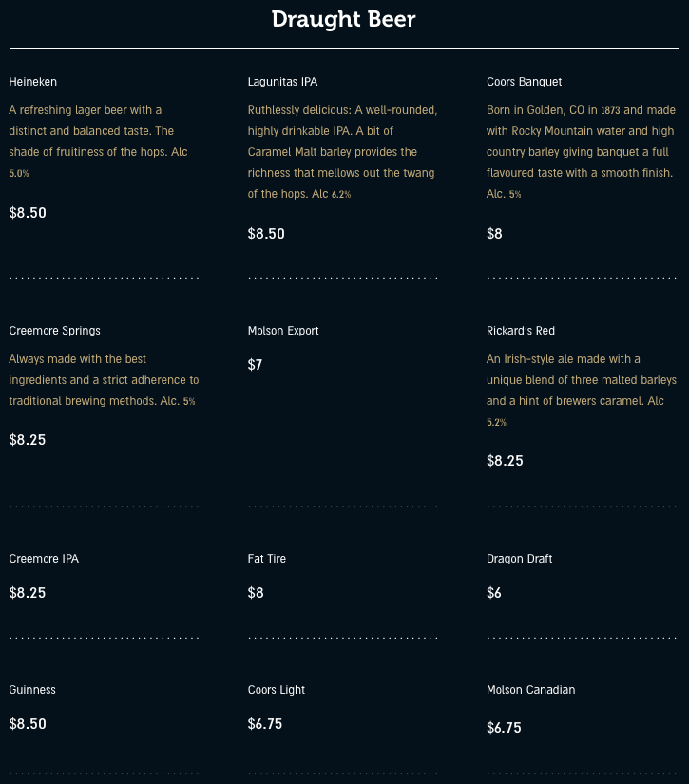The height and width of the screenshot is (784, 689).
Task: Click on Rickard's Red beer name
Action: coord(521,331)
